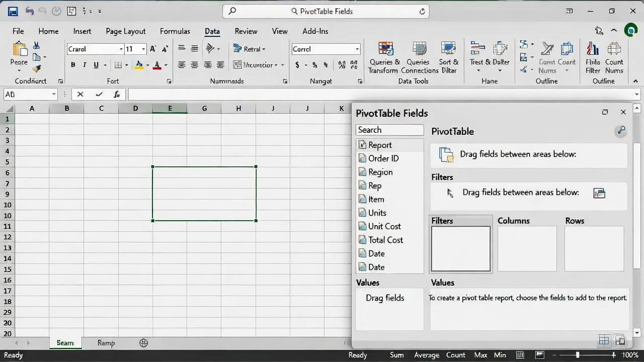Switch to the Remp sheet tab
Image resolution: width=644 pixels, height=362 pixels.
pyautogui.click(x=106, y=343)
